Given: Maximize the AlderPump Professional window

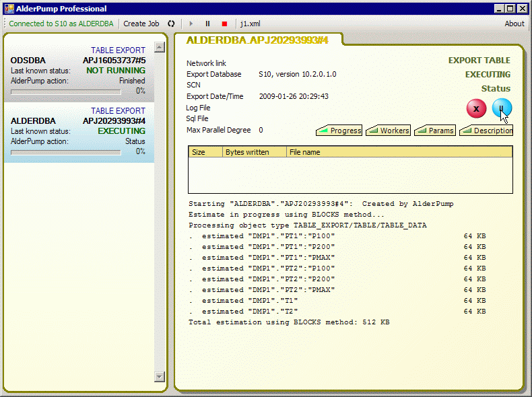Looking at the screenshot, I should (x=510, y=9).
